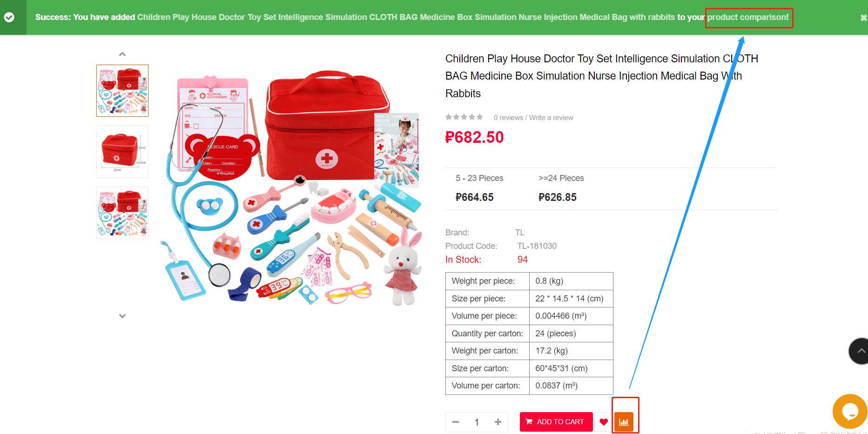Click the quantity input field
868x434 pixels.
pyautogui.click(x=477, y=422)
